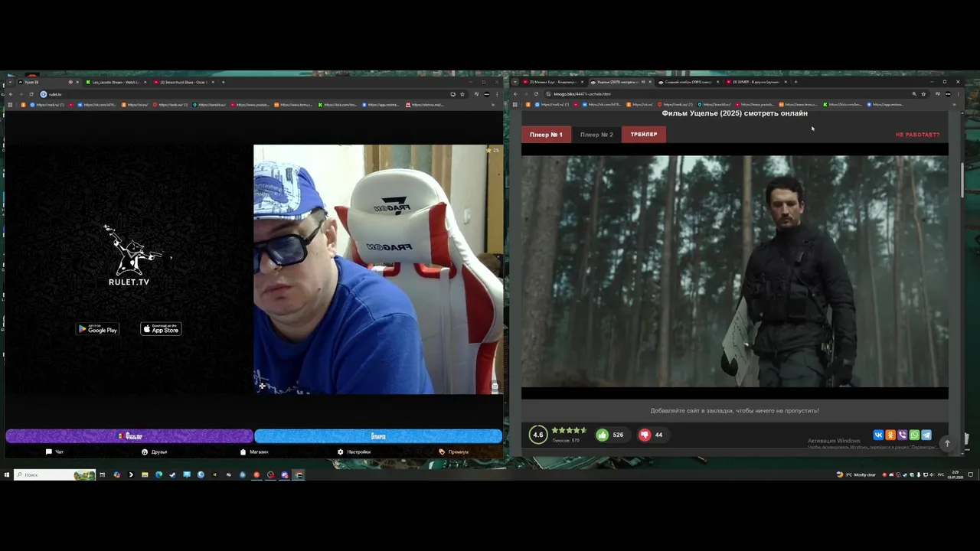Screen dimensions: 980x551
Task: Switch to Player No. 2 tab
Action: [x=596, y=135]
